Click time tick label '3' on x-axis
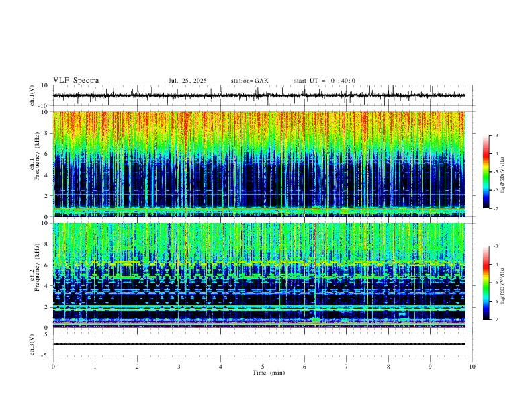Screen dimensions: 532x411 (x=179, y=367)
